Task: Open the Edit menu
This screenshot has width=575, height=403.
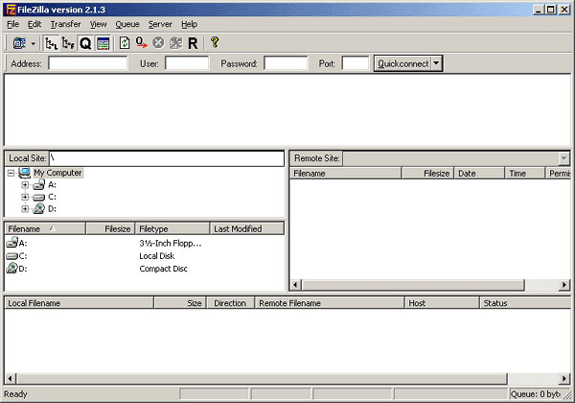Action: point(34,24)
